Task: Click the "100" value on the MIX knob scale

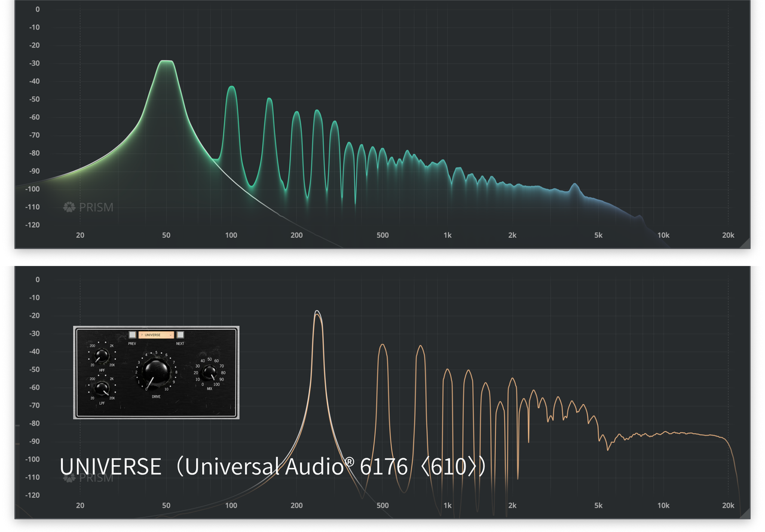Action: 216,384
